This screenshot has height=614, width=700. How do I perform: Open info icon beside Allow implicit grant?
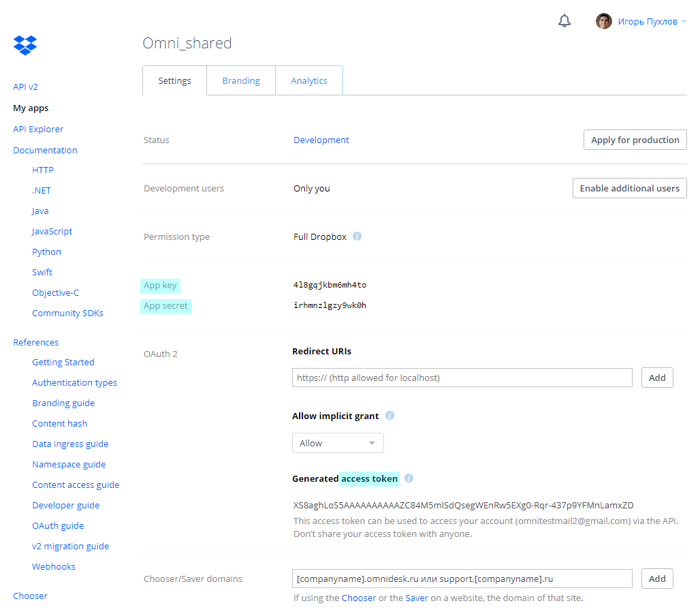pyautogui.click(x=389, y=416)
